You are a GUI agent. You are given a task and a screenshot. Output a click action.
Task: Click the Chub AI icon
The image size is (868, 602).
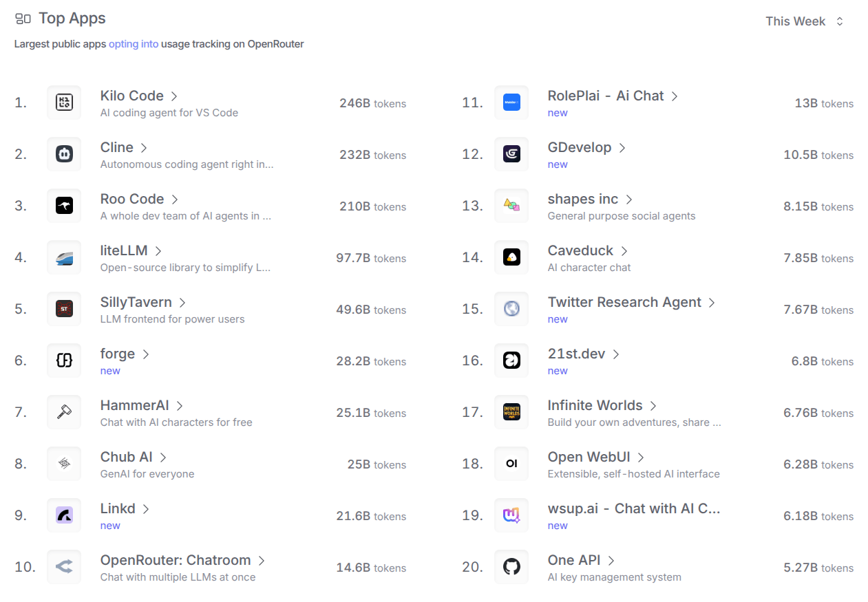[x=64, y=464]
